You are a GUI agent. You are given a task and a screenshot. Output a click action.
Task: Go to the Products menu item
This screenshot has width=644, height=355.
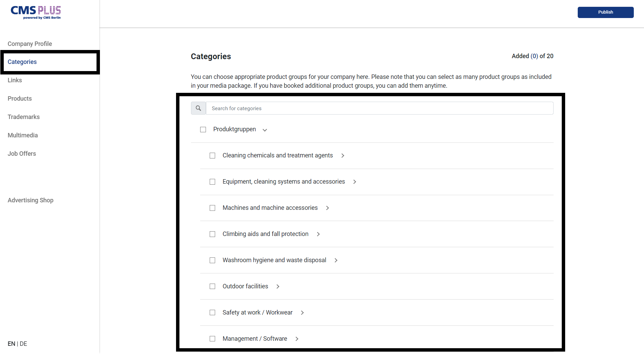tap(20, 98)
